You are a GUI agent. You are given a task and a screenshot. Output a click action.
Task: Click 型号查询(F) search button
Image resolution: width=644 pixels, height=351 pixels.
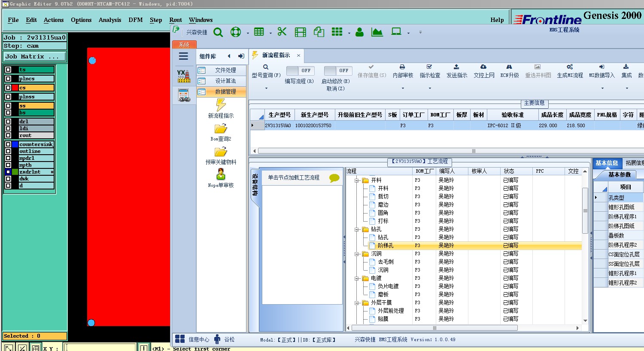point(266,71)
